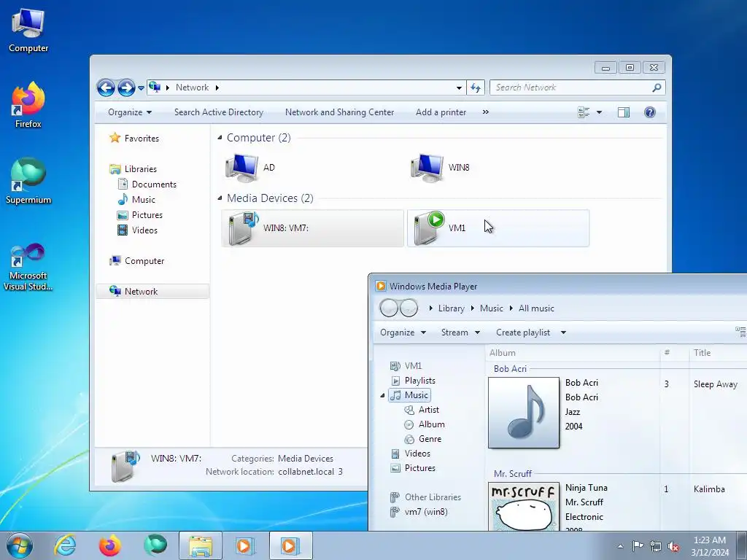This screenshot has height=560, width=747.
Task: Open Supermium from the taskbar
Action: coord(155,545)
